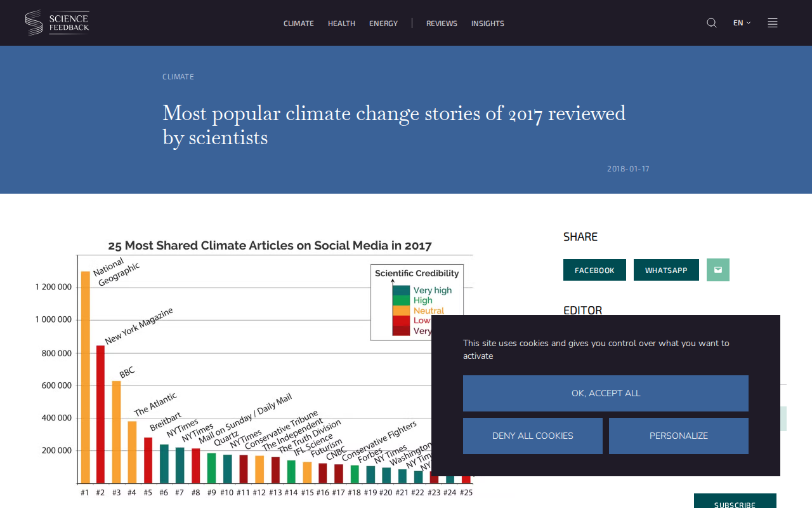
Task: Click the 'Scientific Credibility' legend heading
Action: [417, 274]
